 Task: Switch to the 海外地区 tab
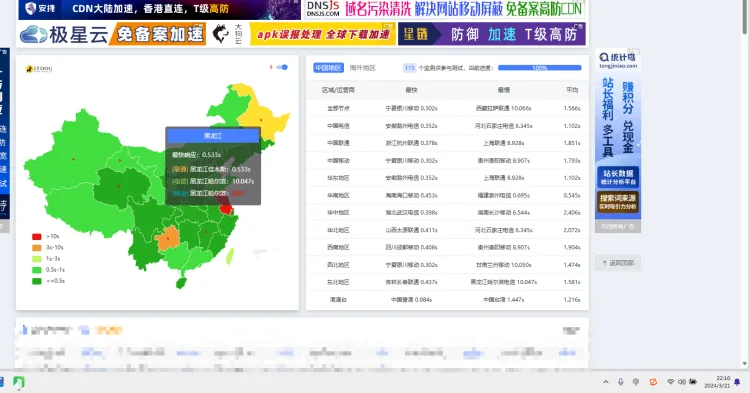coord(362,68)
